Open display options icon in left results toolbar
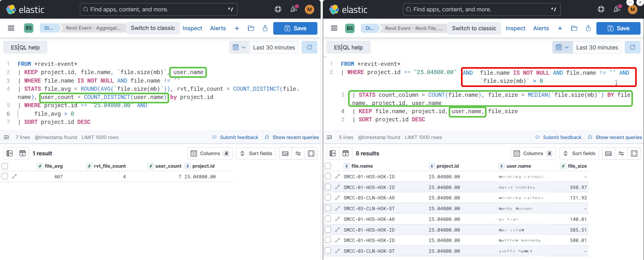This screenshot has height=260, width=644. (x=298, y=153)
